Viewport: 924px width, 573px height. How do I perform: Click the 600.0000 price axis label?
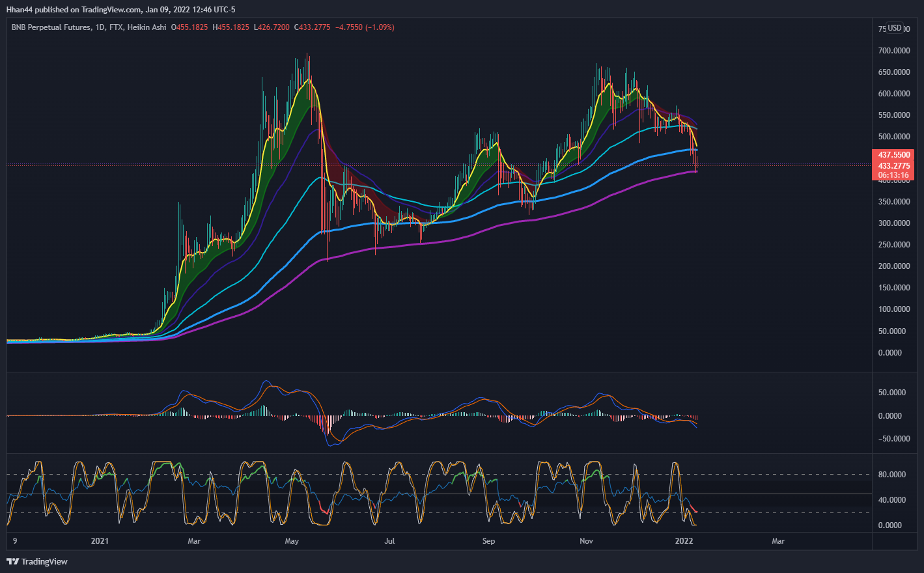coord(894,94)
